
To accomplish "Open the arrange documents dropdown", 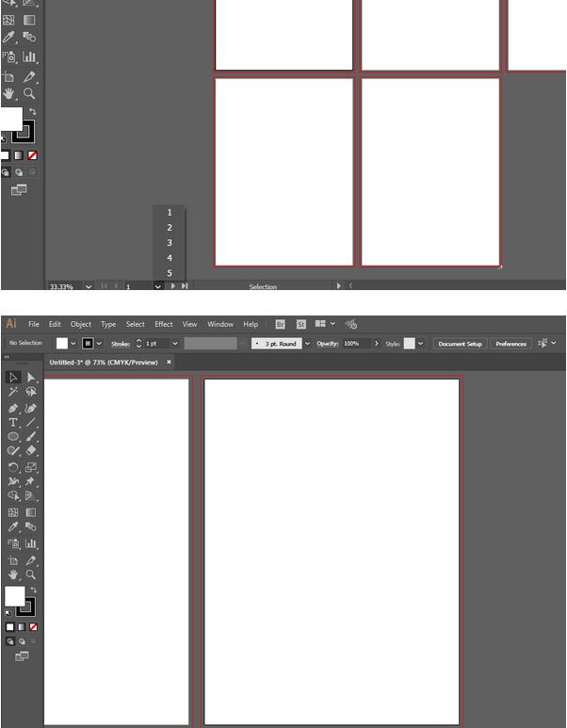I will click(325, 324).
